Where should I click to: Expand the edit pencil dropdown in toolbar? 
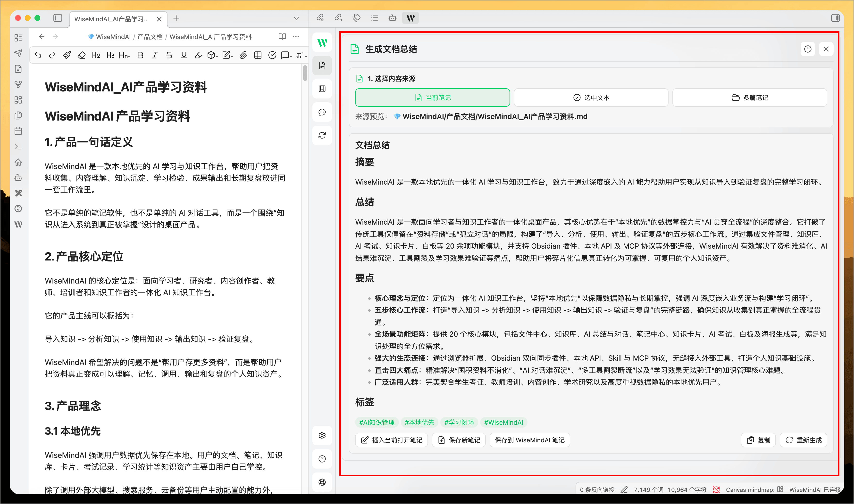pyautogui.click(x=228, y=55)
